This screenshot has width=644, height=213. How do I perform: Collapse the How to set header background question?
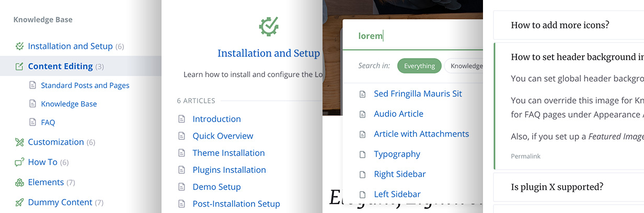(577, 57)
